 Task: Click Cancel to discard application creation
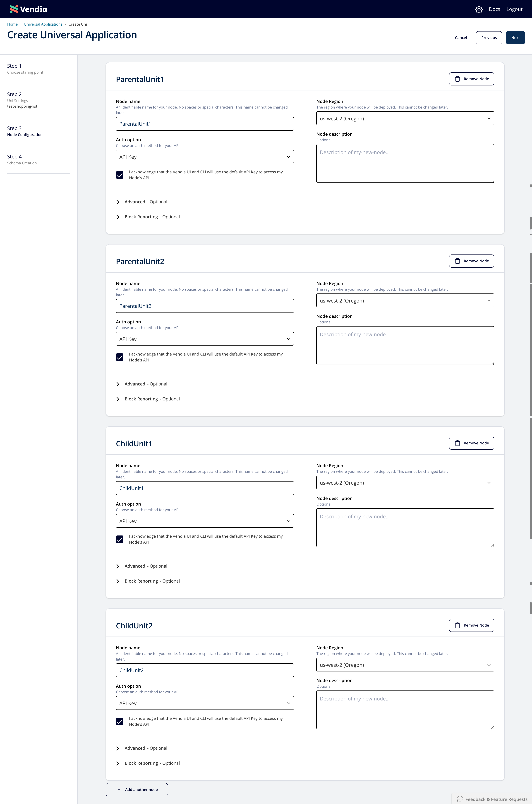click(461, 37)
